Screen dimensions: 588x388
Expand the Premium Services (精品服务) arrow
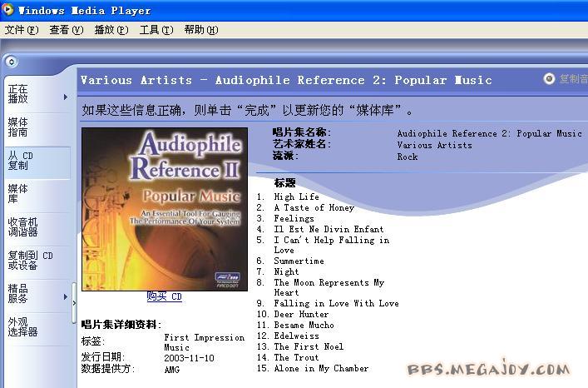pos(66,296)
